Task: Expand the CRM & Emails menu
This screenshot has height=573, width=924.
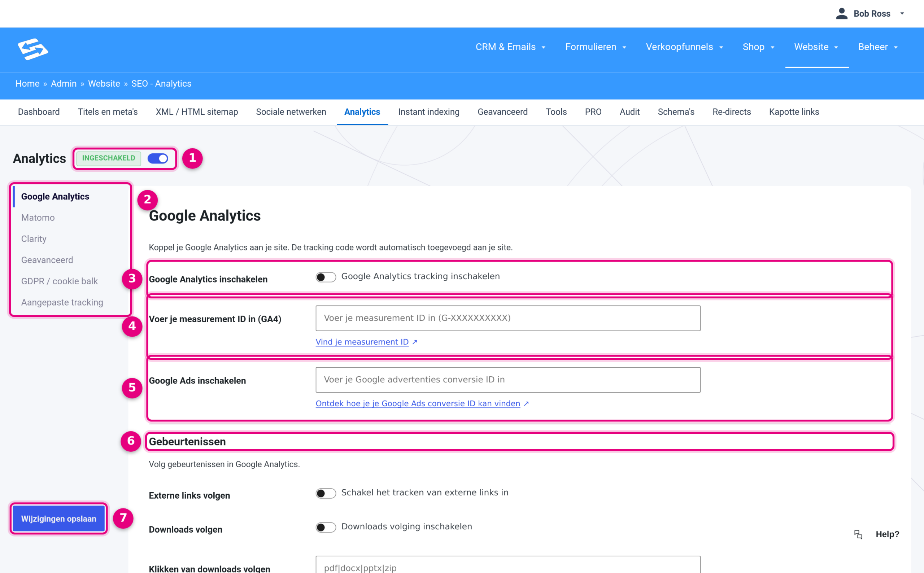Action: click(x=510, y=47)
